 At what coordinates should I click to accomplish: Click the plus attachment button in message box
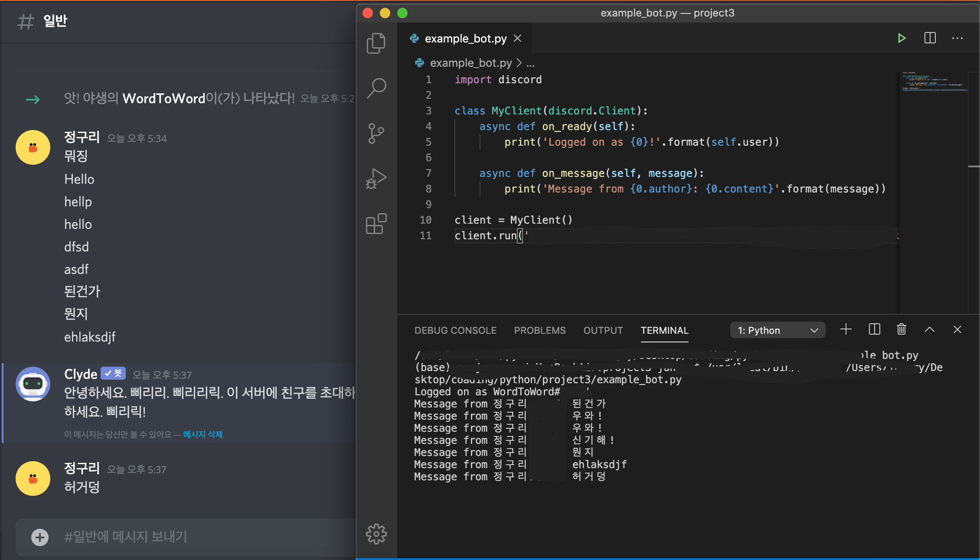(x=40, y=537)
